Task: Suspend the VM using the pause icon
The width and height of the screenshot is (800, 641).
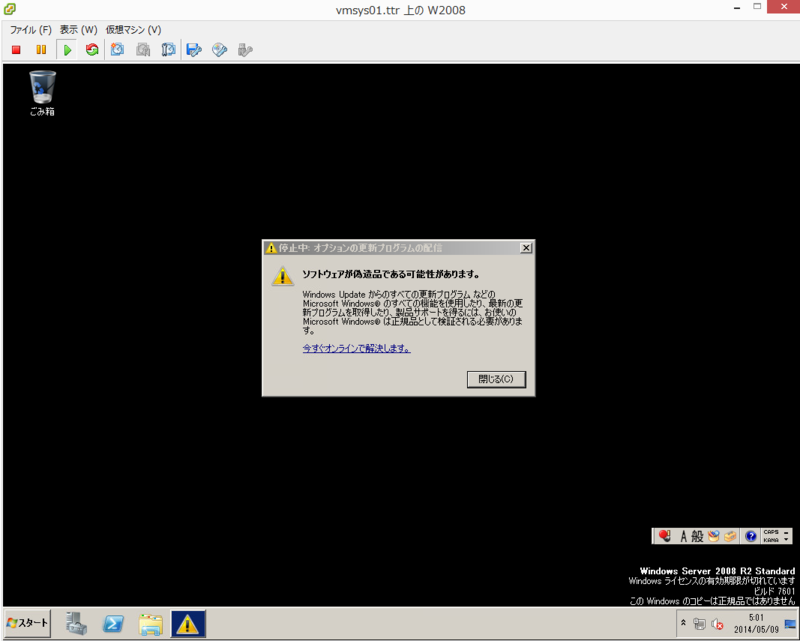Action: coord(41,50)
